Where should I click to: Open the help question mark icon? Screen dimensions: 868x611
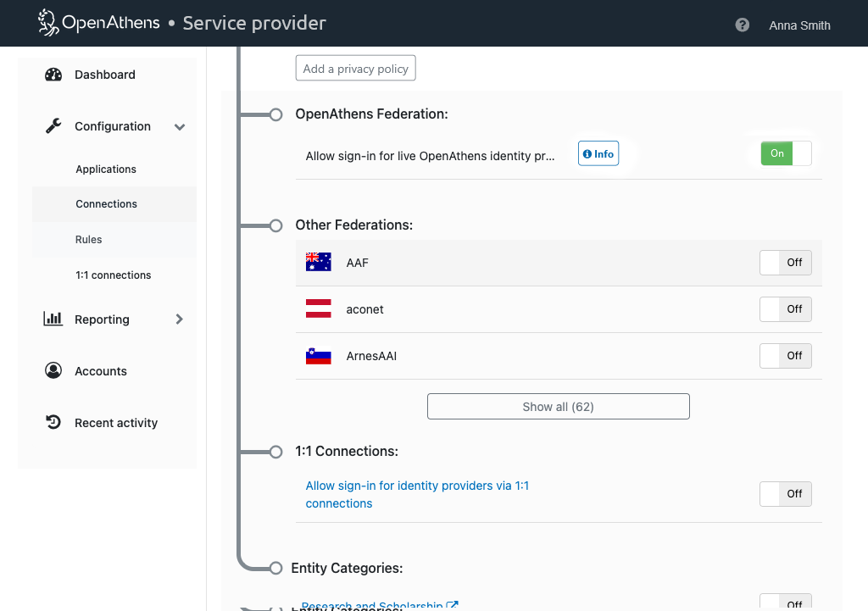743,25
